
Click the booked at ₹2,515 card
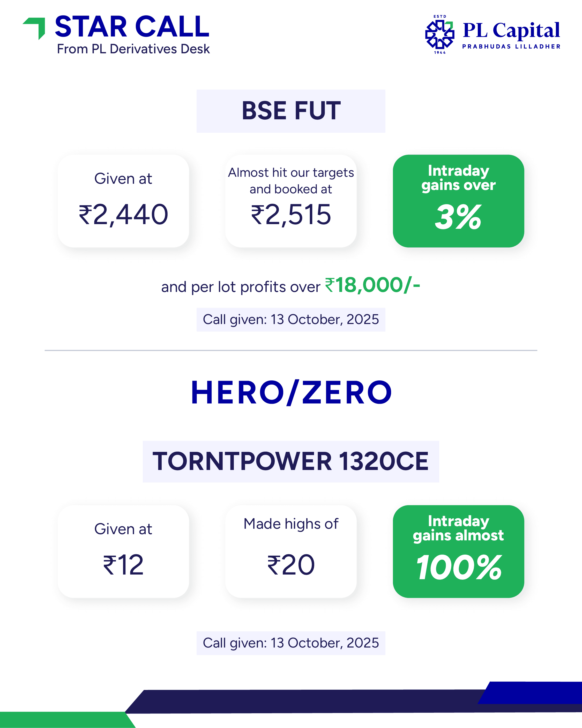pyautogui.click(x=291, y=201)
